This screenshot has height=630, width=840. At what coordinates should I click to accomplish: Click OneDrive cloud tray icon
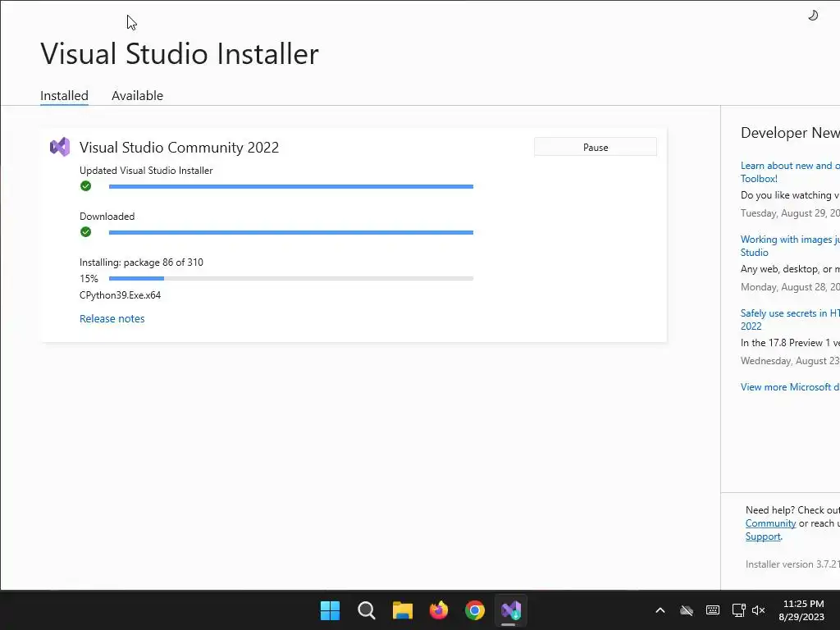[687, 610]
